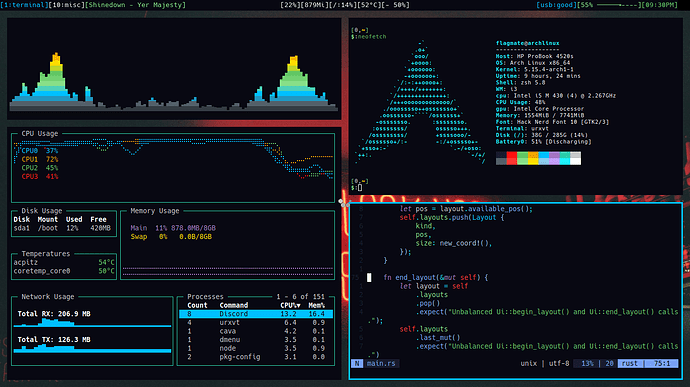Image resolution: width=690 pixels, height=387 pixels.
Task: Click the CPU2 45% legend entry
Action: click(40, 168)
